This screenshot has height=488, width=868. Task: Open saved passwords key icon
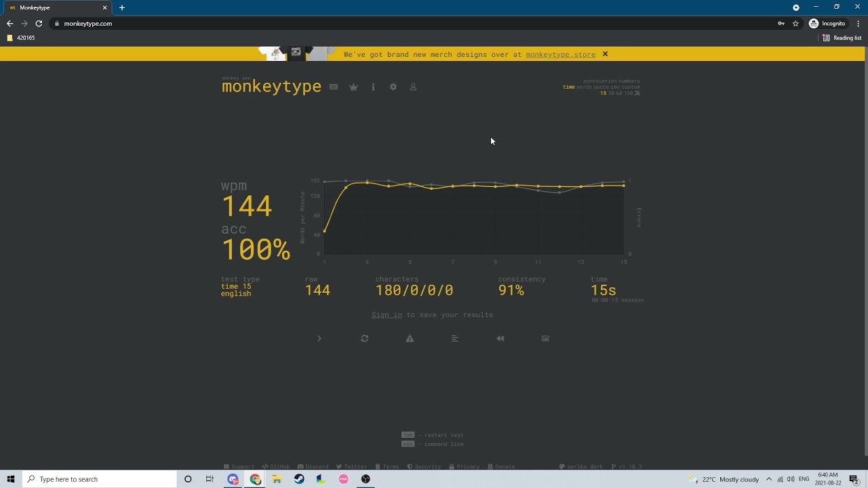click(781, 23)
